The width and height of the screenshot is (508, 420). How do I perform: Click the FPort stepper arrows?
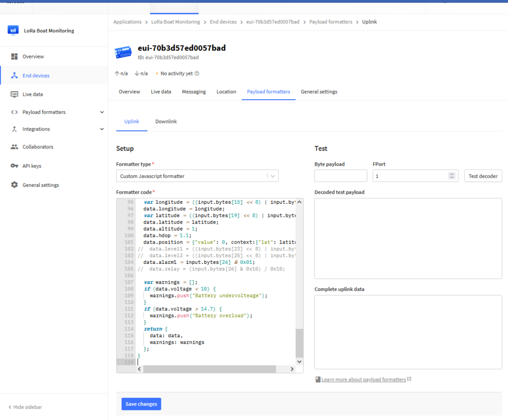point(451,176)
